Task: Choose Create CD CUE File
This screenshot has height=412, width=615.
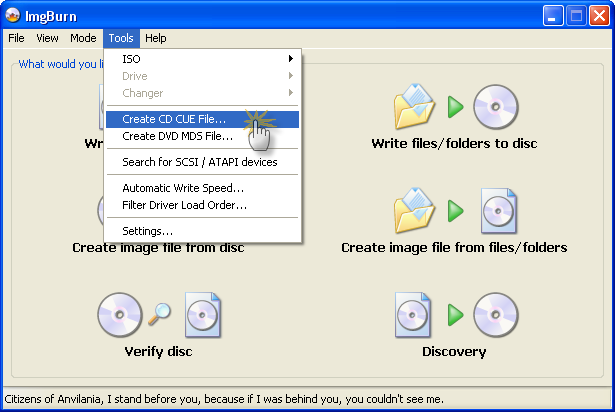Action: [x=202, y=119]
